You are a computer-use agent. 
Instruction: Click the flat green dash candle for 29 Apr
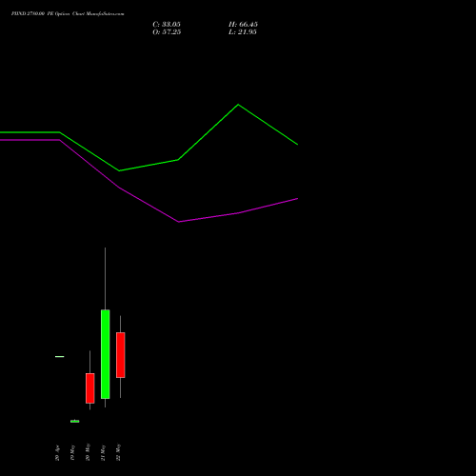tap(60, 356)
